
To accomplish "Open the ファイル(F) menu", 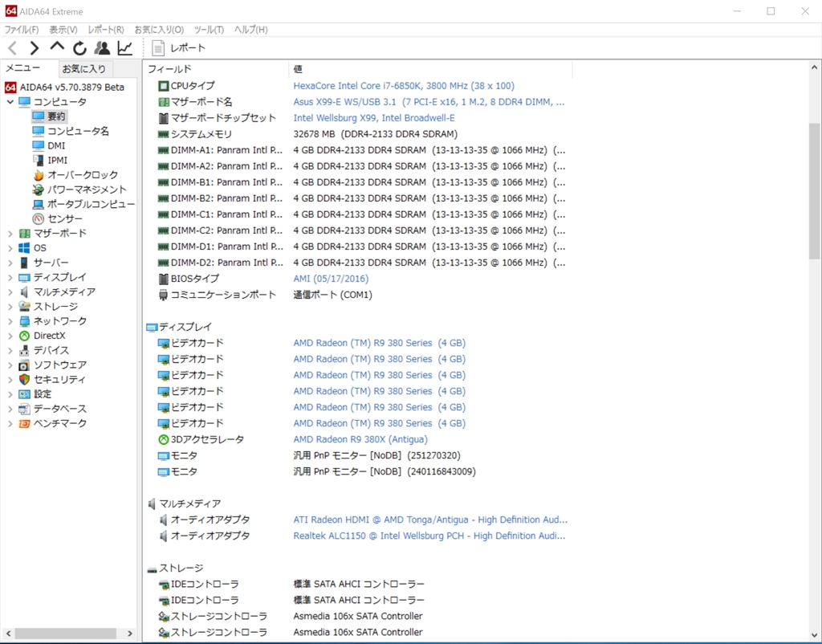I will pos(22,30).
